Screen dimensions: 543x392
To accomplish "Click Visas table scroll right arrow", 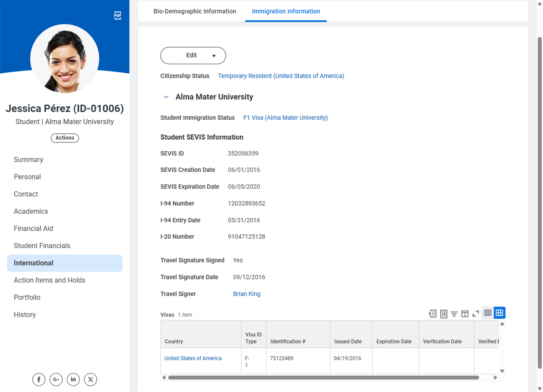I will 495,378.
